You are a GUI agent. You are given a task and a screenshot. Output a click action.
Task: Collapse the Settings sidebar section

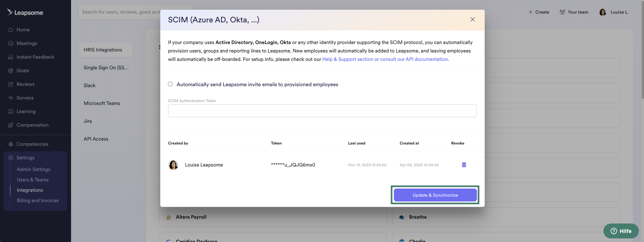(x=35, y=158)
